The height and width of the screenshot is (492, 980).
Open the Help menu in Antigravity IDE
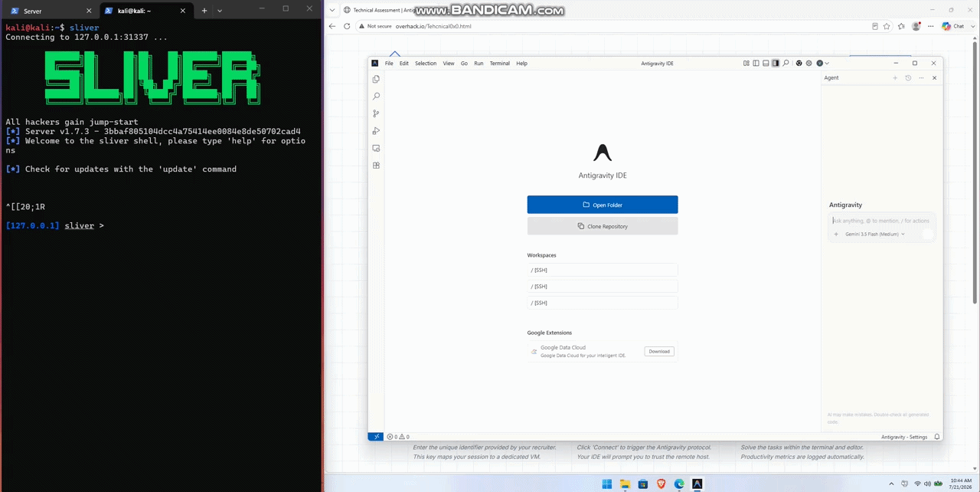click(x=521, y=64)
